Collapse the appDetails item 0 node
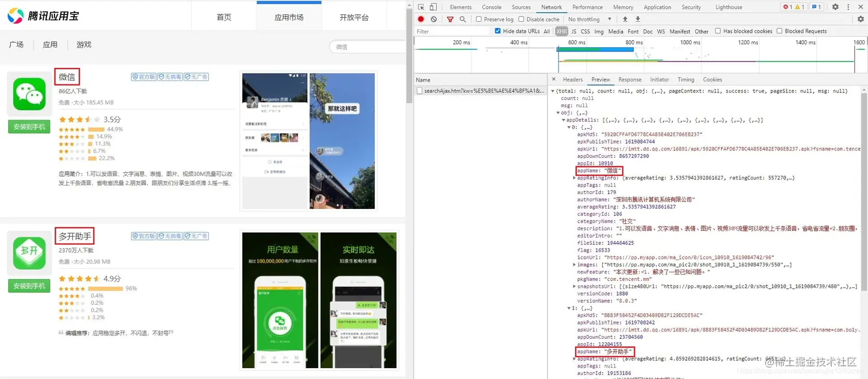This screenshot has height=379, width=868. [x=569, y=127]
